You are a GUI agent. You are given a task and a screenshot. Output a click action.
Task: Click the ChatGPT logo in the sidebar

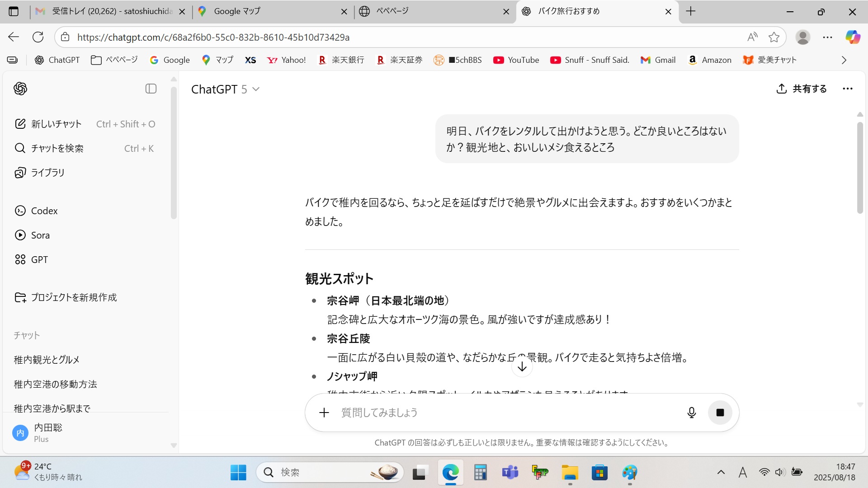click(20, 89)
